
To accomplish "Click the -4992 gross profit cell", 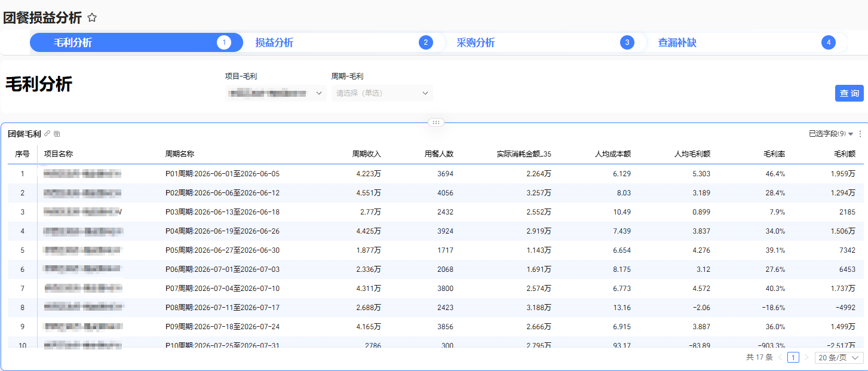I will pyautogui.click(x=845, y=308).
